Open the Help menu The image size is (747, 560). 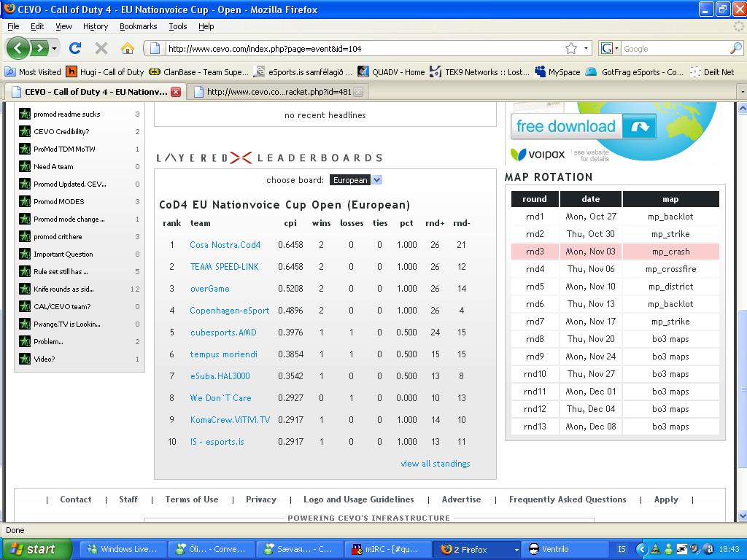click(206, 27)
